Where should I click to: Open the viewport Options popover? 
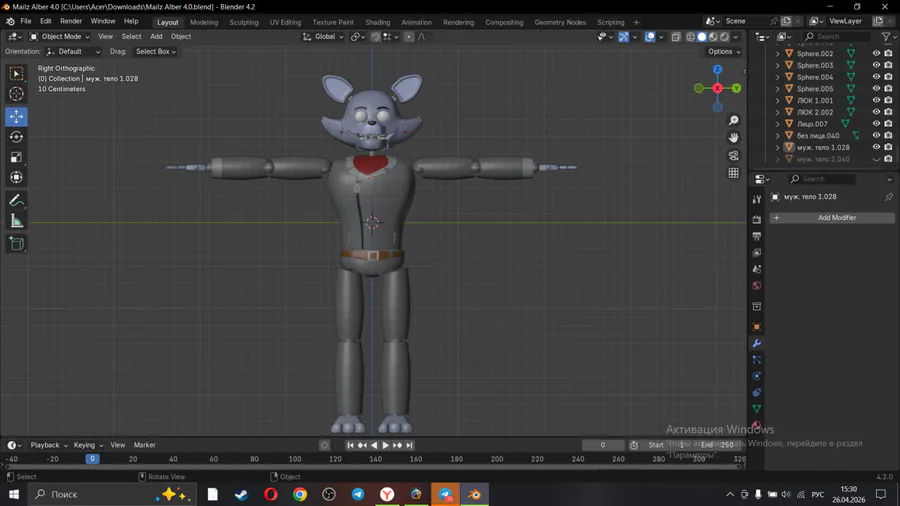(723, 52)
